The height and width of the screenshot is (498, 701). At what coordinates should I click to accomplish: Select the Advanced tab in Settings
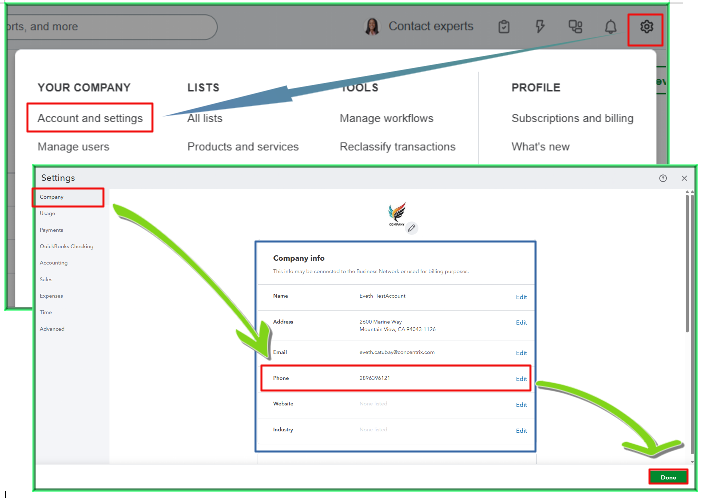52,329
